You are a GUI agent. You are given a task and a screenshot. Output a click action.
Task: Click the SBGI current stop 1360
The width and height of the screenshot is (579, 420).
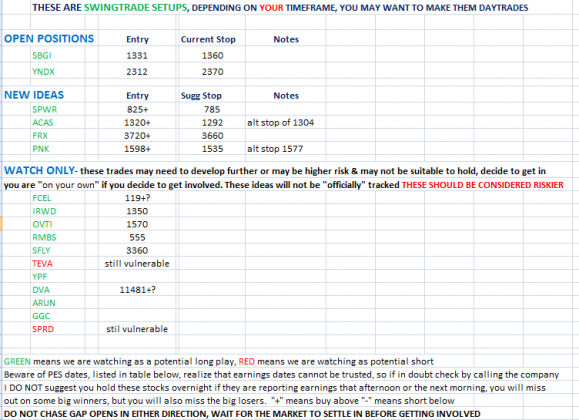[x=212, y=56]
